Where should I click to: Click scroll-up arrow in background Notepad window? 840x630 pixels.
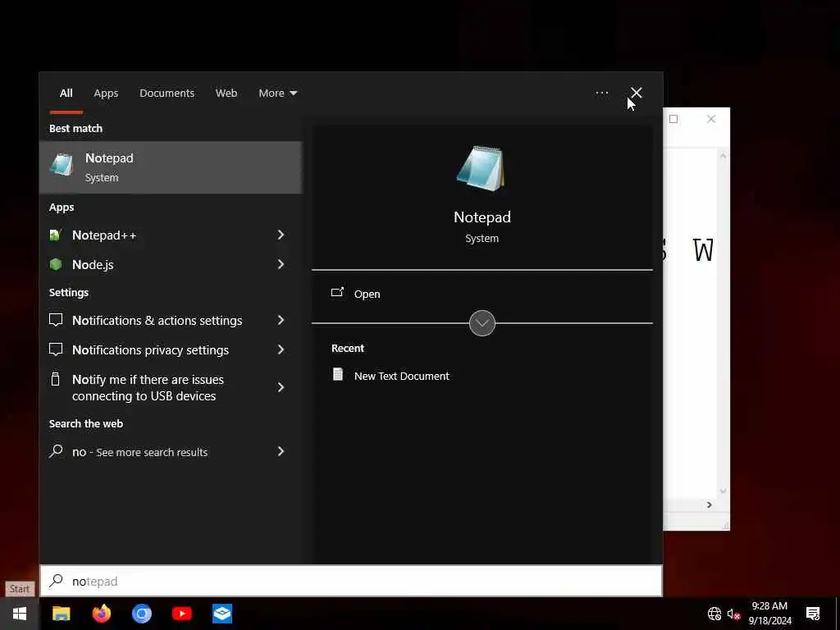[723, 156]
